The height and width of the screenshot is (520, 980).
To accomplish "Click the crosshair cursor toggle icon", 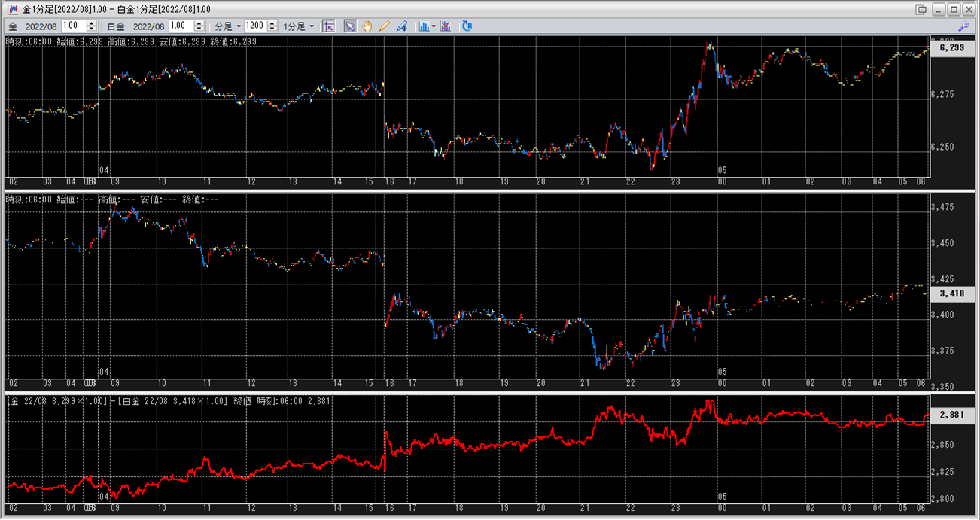I will (x=328, y=26).
